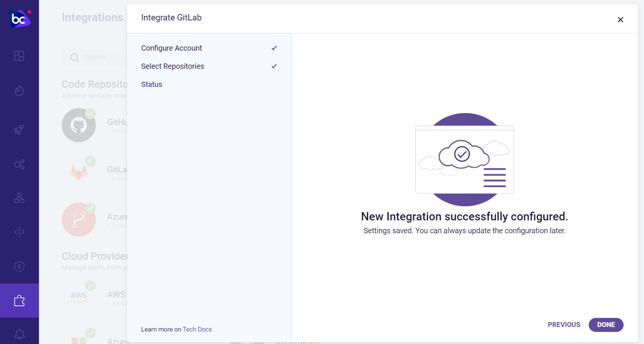Click the GitHub integration icon
The height and width of the screenshot is (344, 644).
pyautogui.click(x=79, y=125)
